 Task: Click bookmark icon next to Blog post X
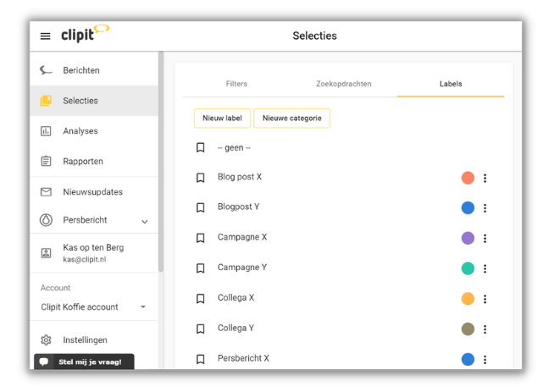tap(201, 178)
